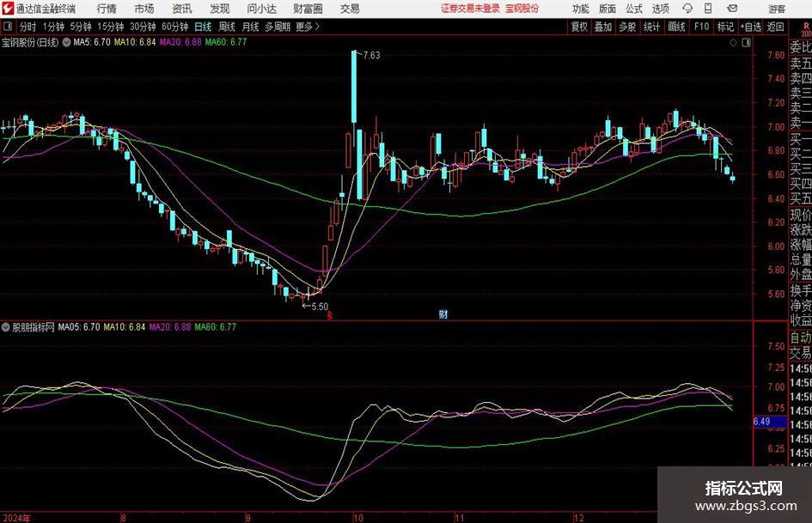Click the 财 marker on the chart
The width and height of the screenshot is (812, 523).
(x=443, y=313)
